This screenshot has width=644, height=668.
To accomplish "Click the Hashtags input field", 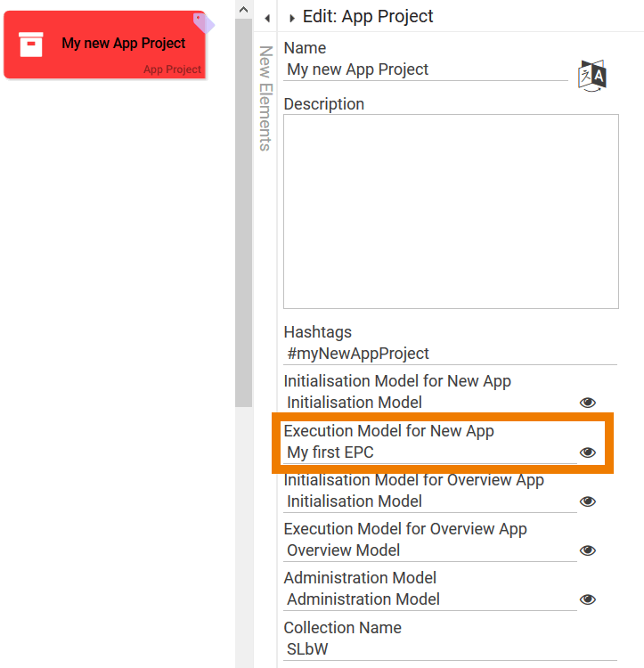I will point(450,354).
